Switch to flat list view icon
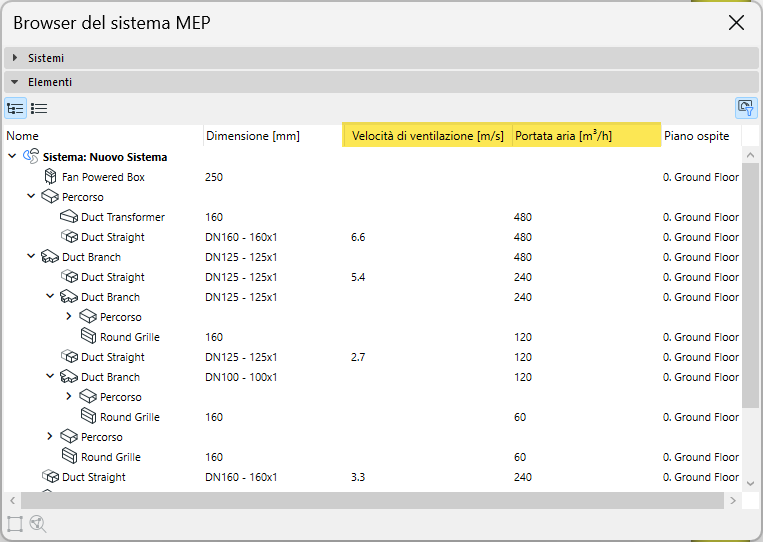 point(39,108)
